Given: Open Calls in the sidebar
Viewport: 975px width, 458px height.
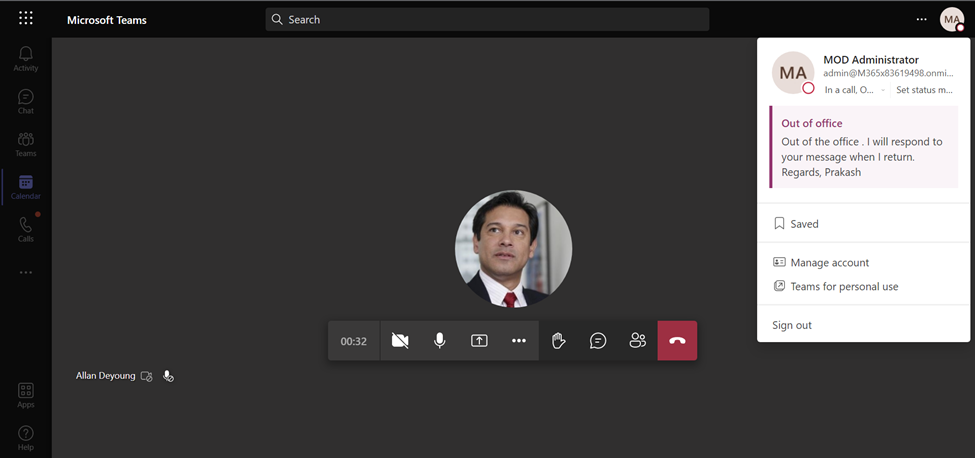Looking at the screenshot, I should (25, 229).
